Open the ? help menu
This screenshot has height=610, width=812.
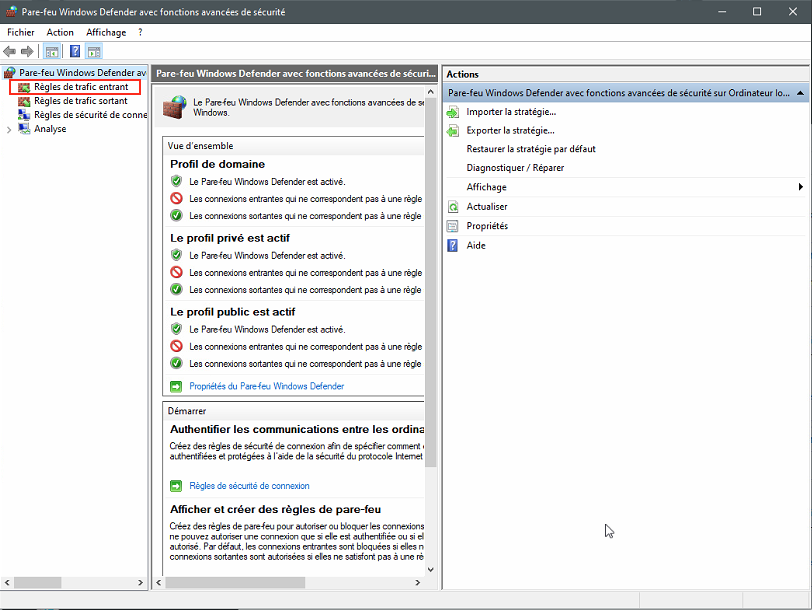(140, 32)
